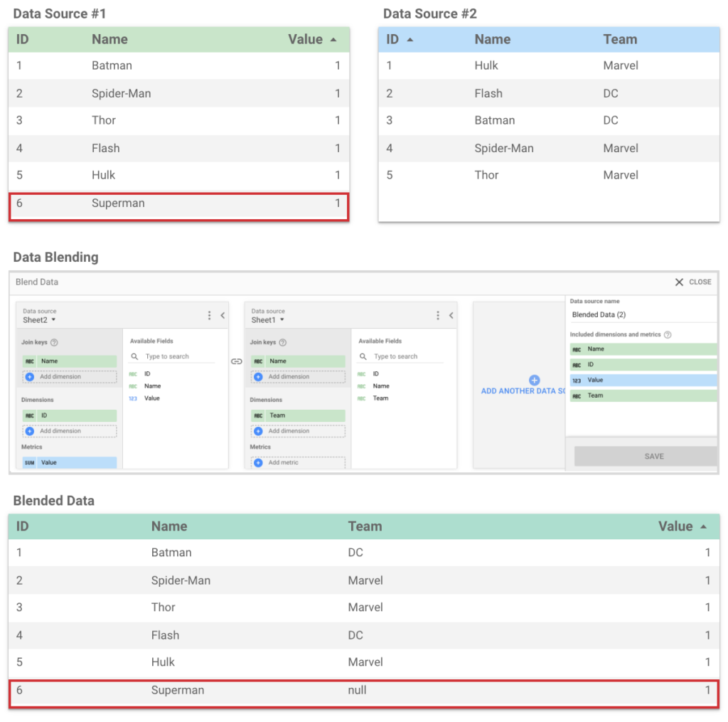Add a join key dimension in Sheet2

pyautogui.click(x=69, y=376)
